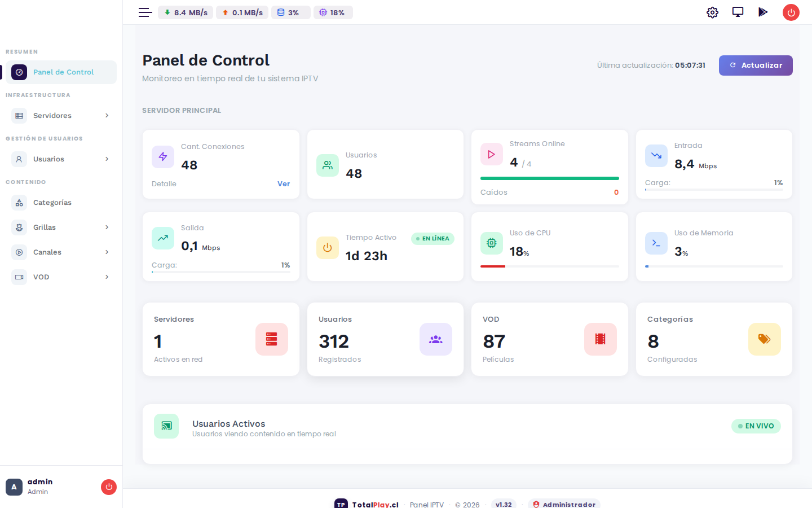This screenshot has width=812, height=508.
Task: Click the admin avatar letter A
Action: [x=14, y=487]
